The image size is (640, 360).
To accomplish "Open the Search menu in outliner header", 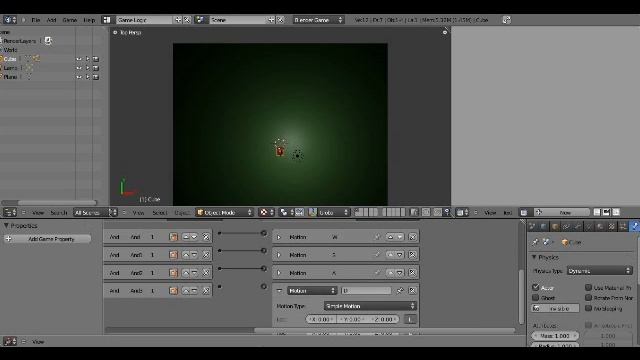I will pyautogui.click(x=58, y=212).
